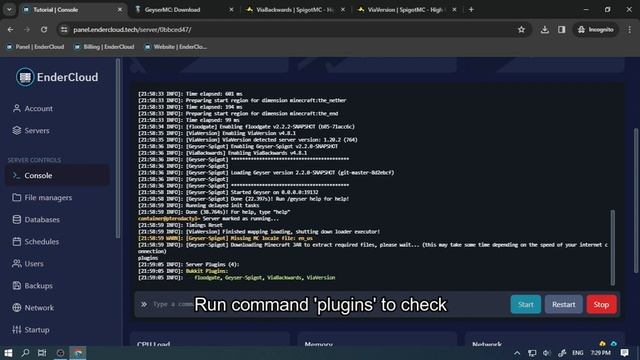
Task: Open the Account page icon in sidebar
Action: tap(17, 108)
